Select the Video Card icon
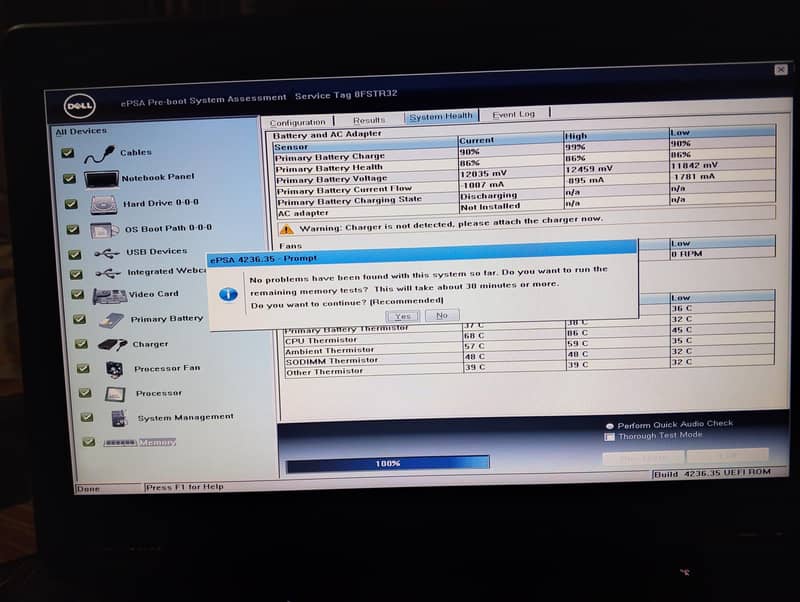Image resolution: width=800 pixels, height=602 pixels. pos(109,296)
